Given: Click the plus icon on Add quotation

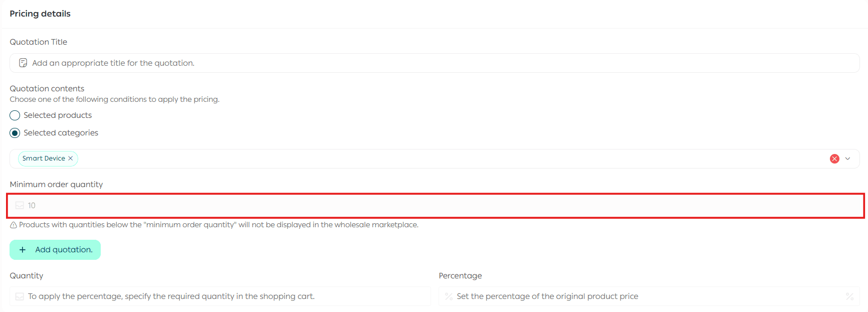Looking at the screenshot, I should (x=23, y=250).
